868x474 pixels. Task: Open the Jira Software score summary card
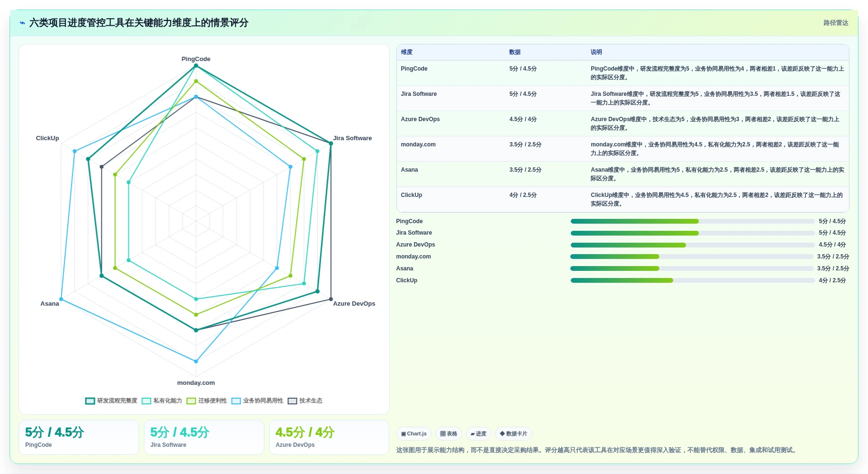coord(204,437)
